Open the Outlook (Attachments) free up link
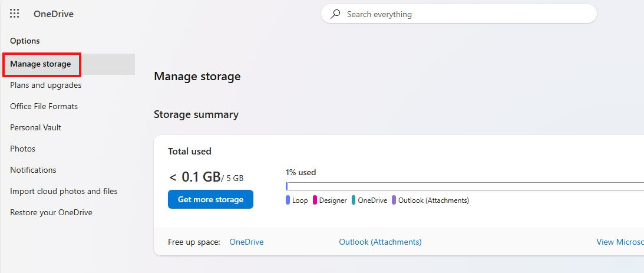Image resolution: width=644 pixels, height=273 pixels. pos(380,242)
